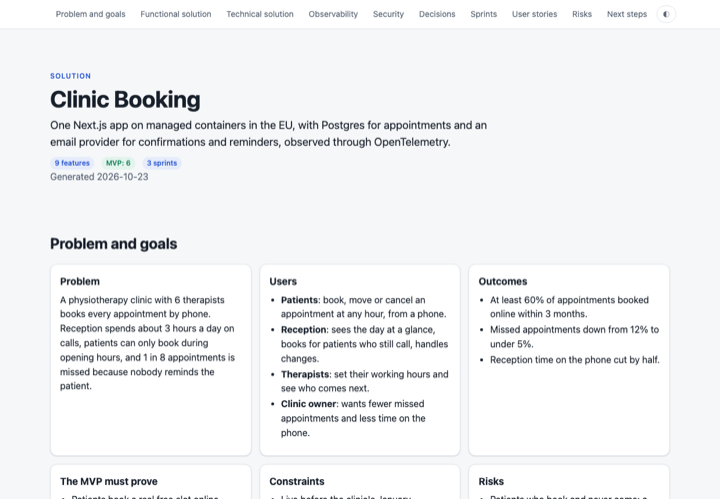Click the bold 'Patients' bullet label
Viewport: 720px width, 499px height.
click(299, 300)
